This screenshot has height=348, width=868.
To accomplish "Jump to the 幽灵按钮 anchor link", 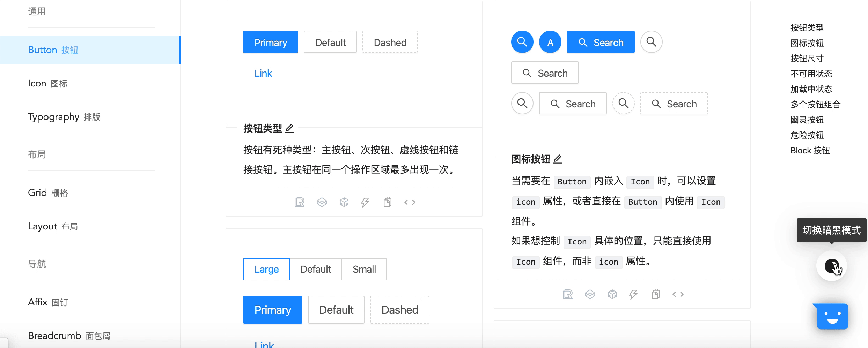I will click(x=807, y=120).
